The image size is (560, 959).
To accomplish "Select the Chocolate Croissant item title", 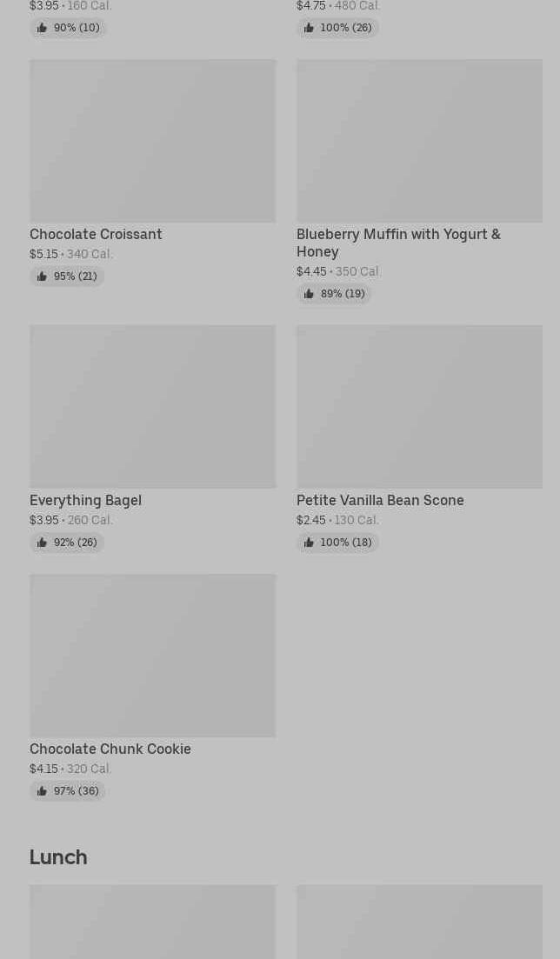I will (x=96, y=234).
